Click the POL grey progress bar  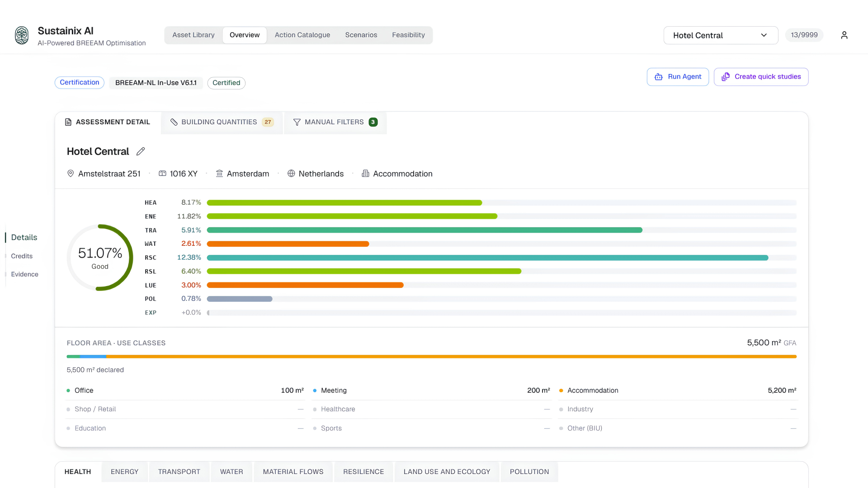[x=240, y=299]
